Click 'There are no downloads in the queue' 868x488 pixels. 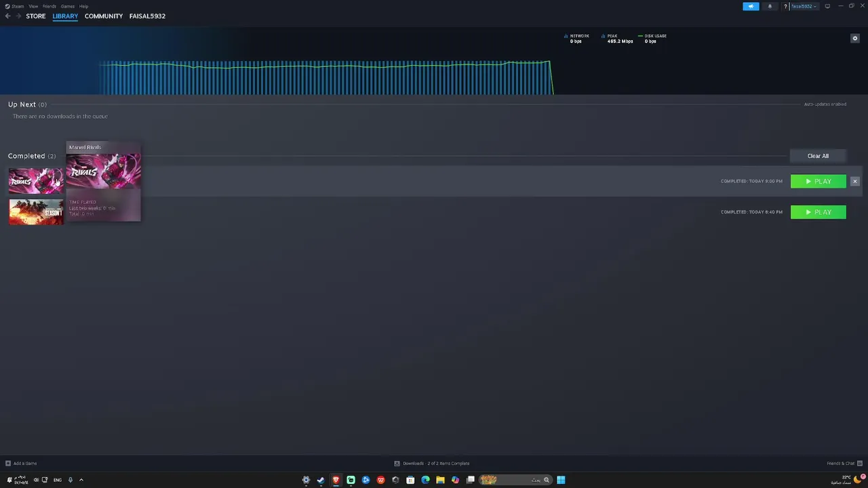click(60, 117)
